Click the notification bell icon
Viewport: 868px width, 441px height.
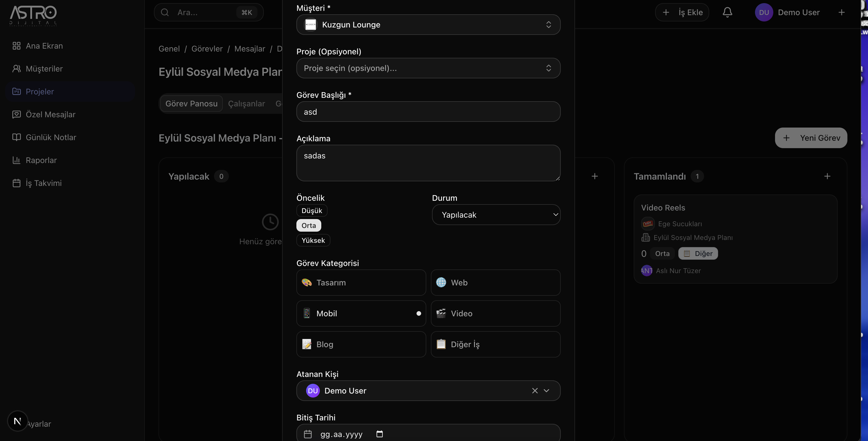pyautogui.click(x=727, y=13)
